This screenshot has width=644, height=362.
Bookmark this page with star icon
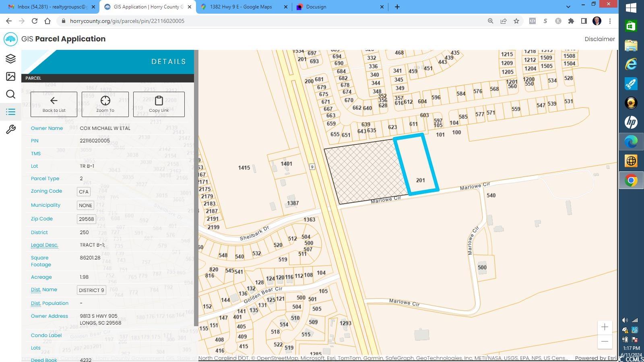(516, 21)
